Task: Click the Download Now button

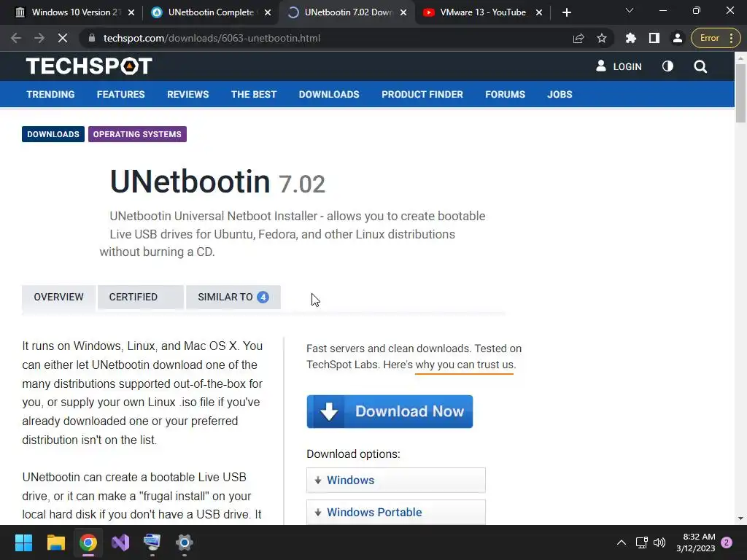Action: [x=390, y=411]
